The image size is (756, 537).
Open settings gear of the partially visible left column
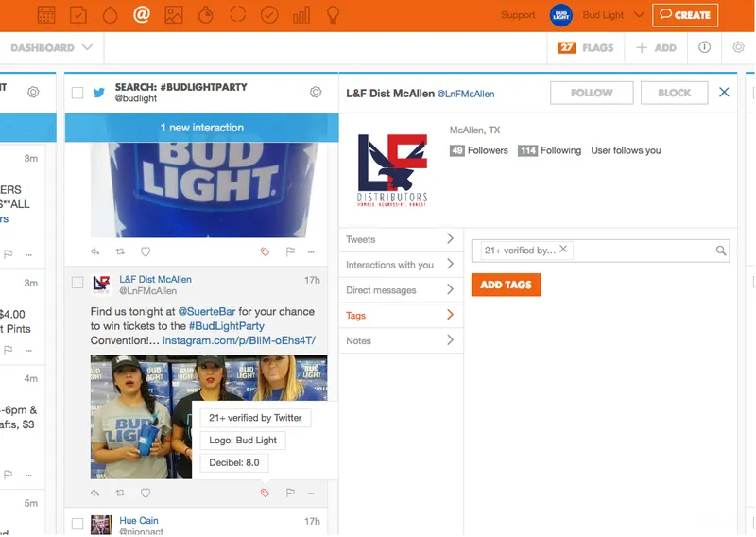33,92
